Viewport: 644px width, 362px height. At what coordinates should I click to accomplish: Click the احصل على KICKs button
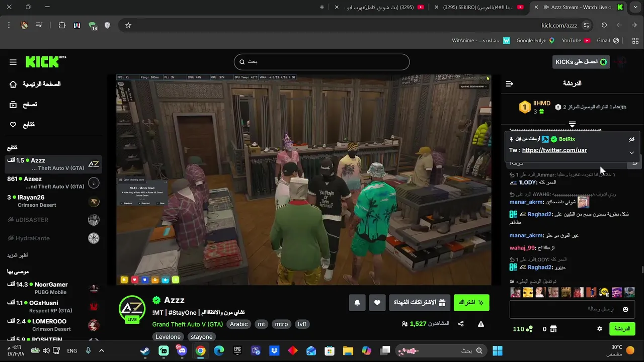point(581,62)
